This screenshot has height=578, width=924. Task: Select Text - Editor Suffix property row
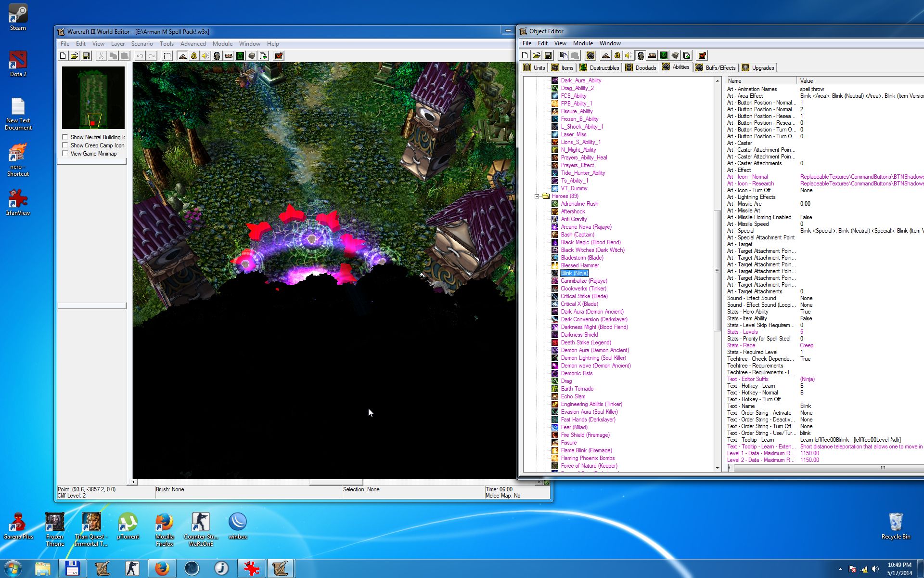[x=825, y=379]
